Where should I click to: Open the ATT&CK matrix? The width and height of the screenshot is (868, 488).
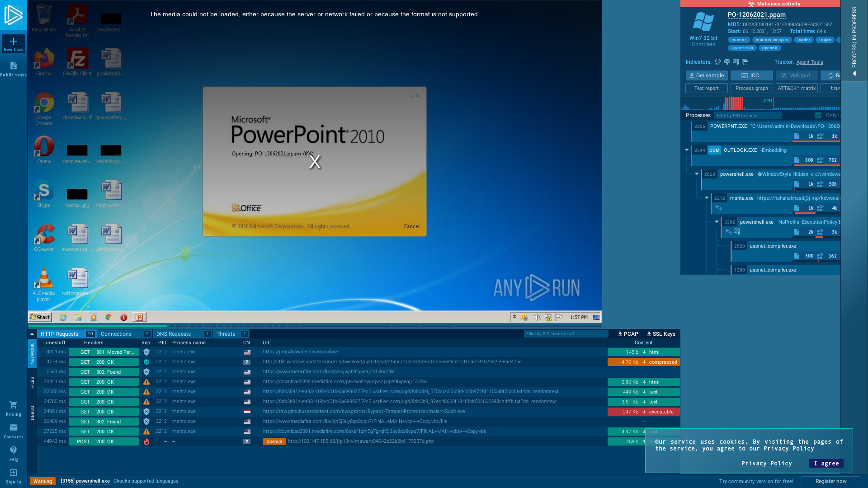pos(797,88)
